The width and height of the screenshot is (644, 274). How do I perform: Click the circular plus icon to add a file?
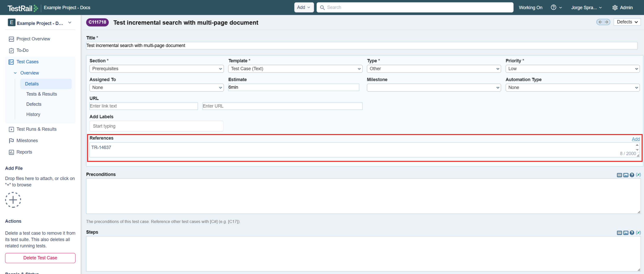tap(13, 200)
